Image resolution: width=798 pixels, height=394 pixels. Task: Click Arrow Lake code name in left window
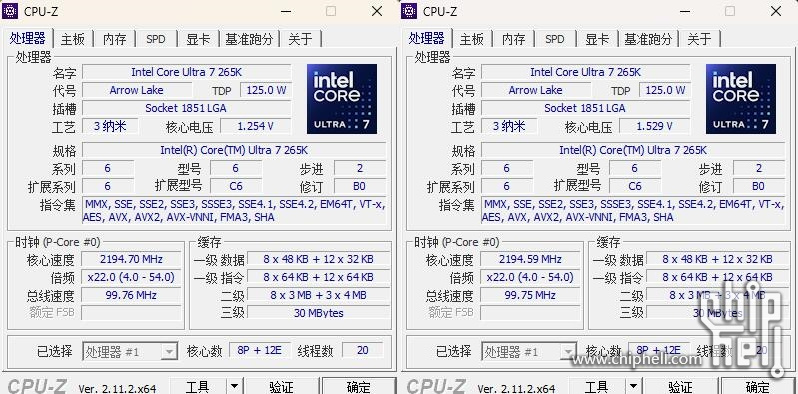pos(136,91)
